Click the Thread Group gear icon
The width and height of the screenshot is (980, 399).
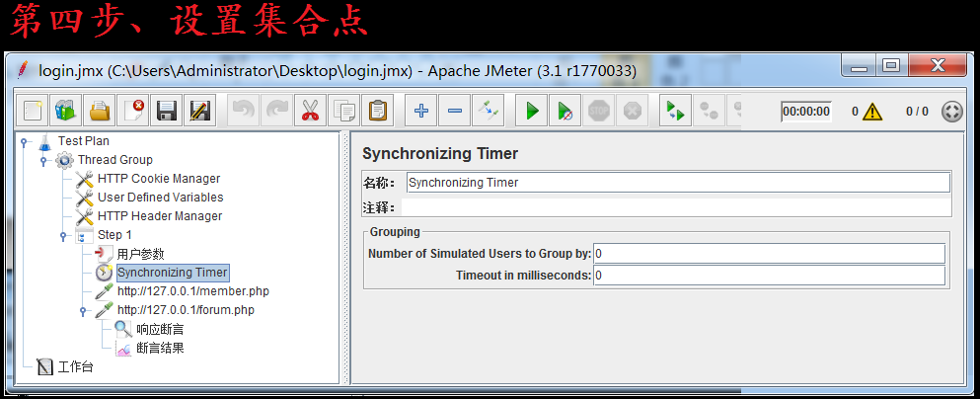[64, 160]
